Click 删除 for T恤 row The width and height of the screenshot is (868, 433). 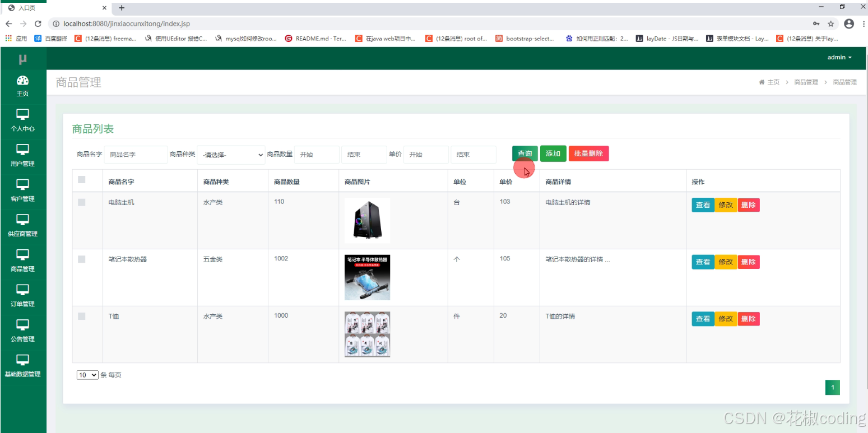[749, 319]
